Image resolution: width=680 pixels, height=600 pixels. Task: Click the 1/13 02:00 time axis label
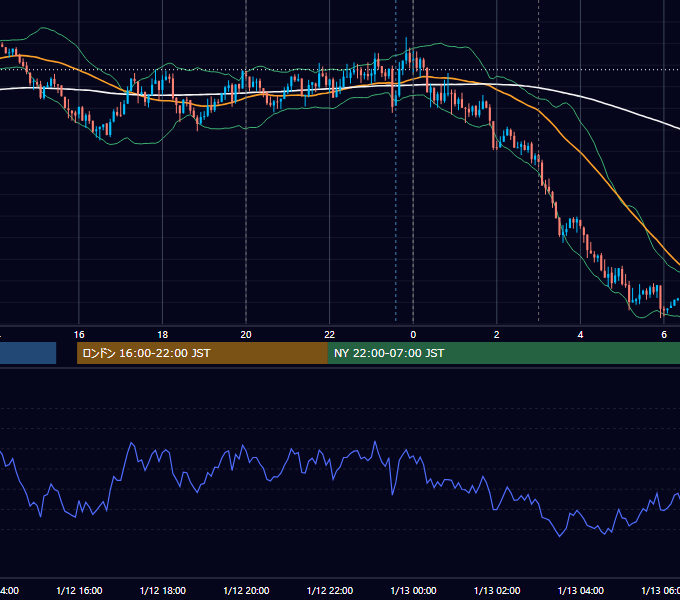click(x=497, y=590)
